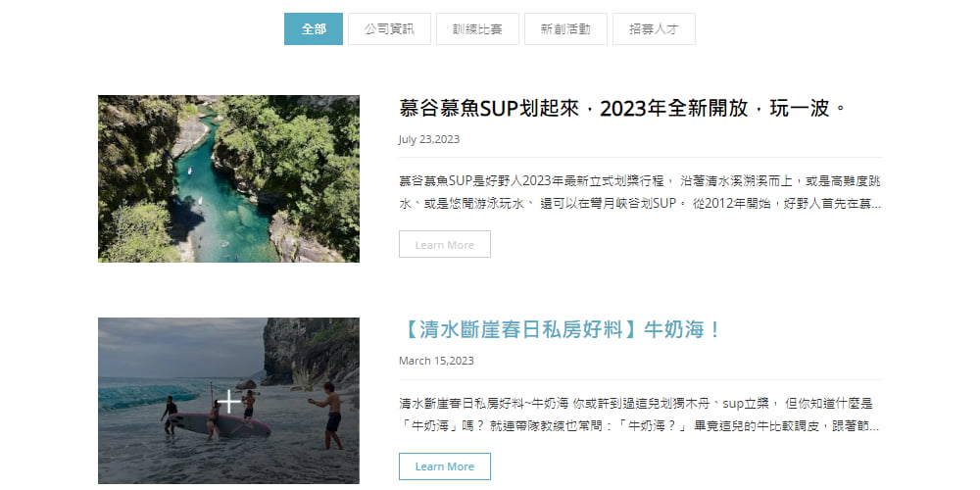The height and width of the screenshot is (490, 980).
Task: Open the 清水斷崖春日私房好料 牛奶海 headline
Action: [x=560, y=330]
